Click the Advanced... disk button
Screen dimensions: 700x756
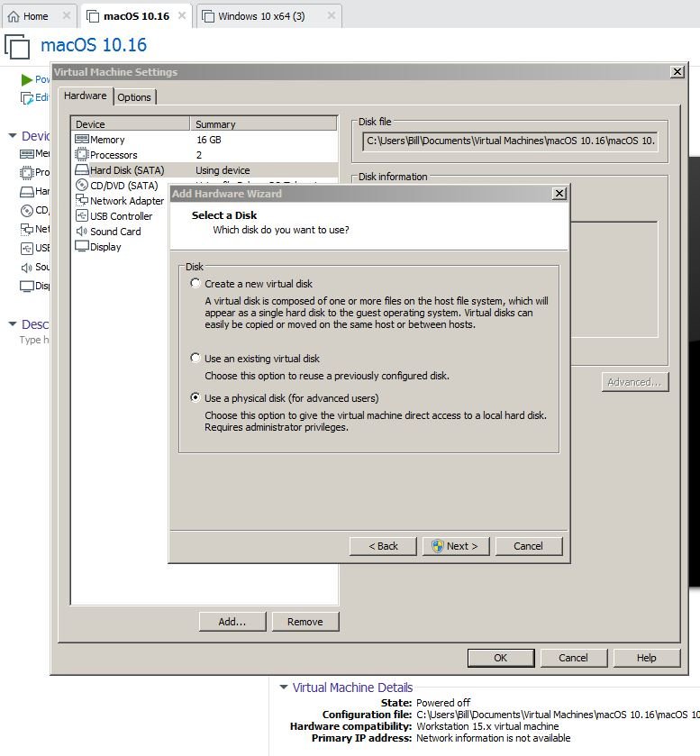[635, 382]
